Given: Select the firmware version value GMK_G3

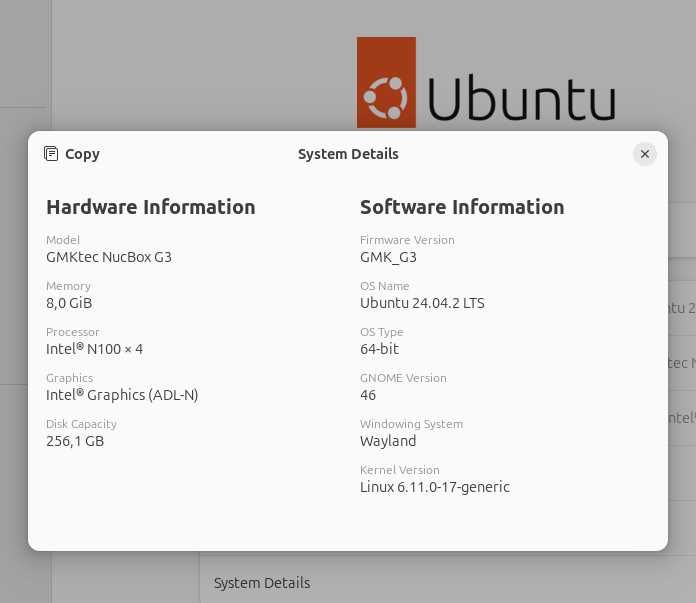Looking at the screenshot, I should (x=388, y=258).
